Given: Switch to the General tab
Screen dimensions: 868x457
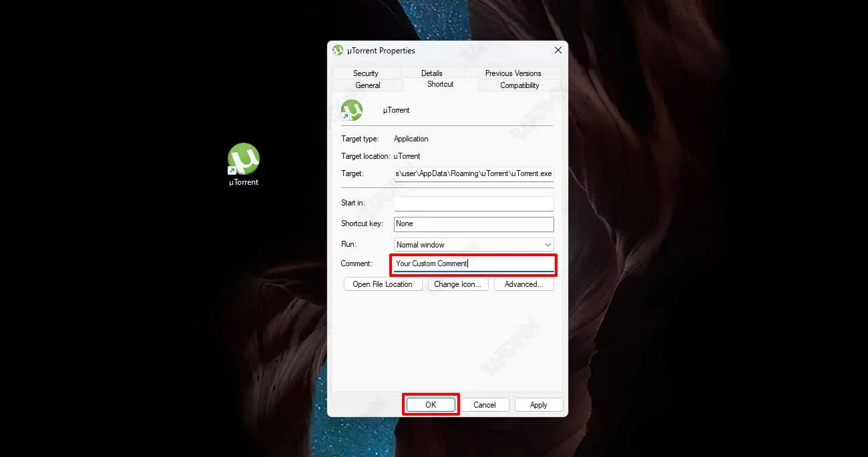Looking at the screenshot, I should [367, 85].
